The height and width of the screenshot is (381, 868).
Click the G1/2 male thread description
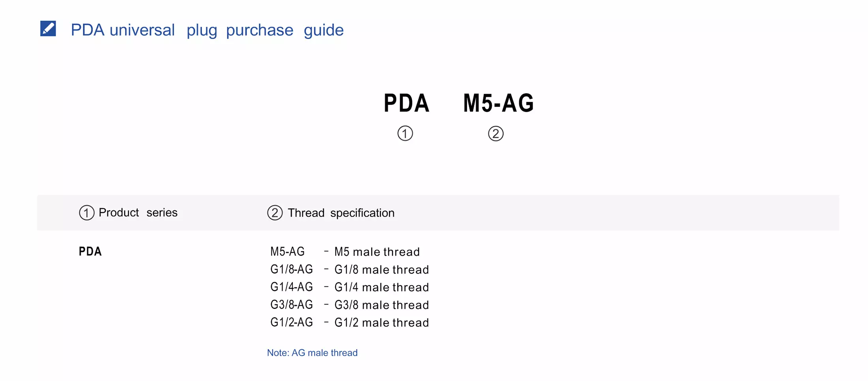coord(382,323)
